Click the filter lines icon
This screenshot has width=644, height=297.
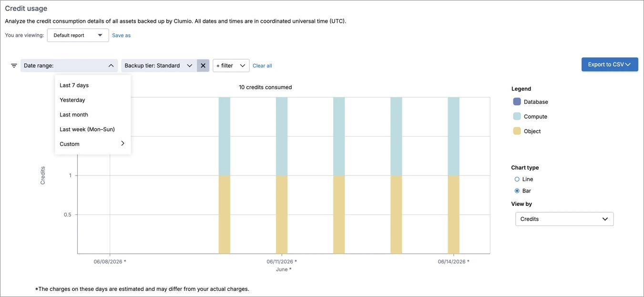[x=14, y=66]
